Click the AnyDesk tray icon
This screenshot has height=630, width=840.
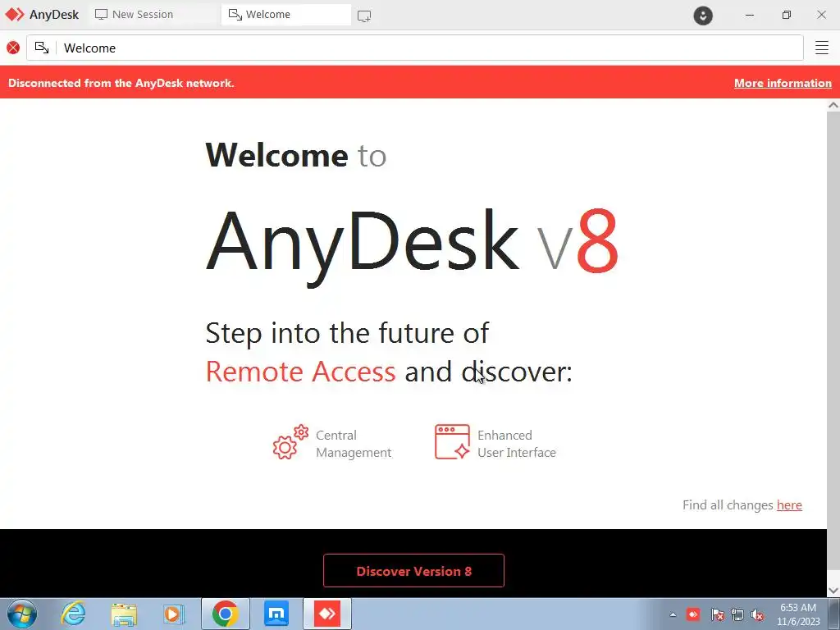[x=693, y=614]
